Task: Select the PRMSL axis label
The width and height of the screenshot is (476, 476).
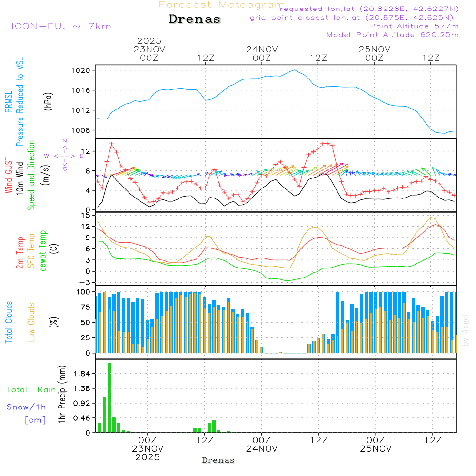Action: point(8,102)
